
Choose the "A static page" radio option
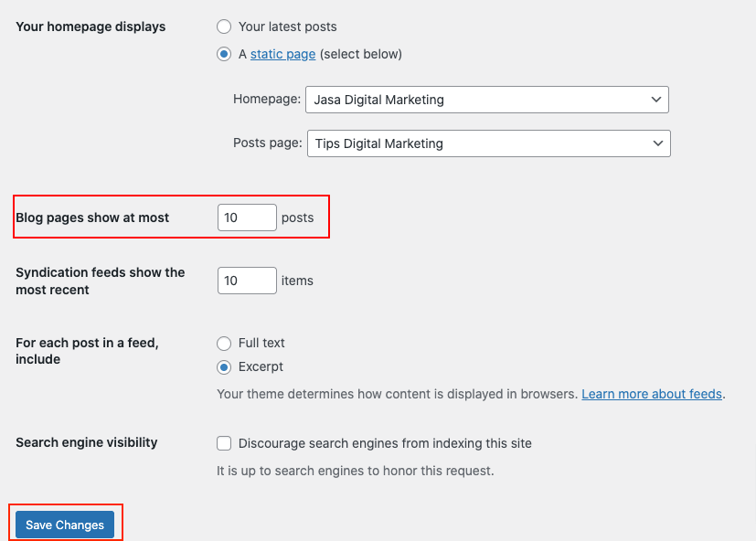224,54
